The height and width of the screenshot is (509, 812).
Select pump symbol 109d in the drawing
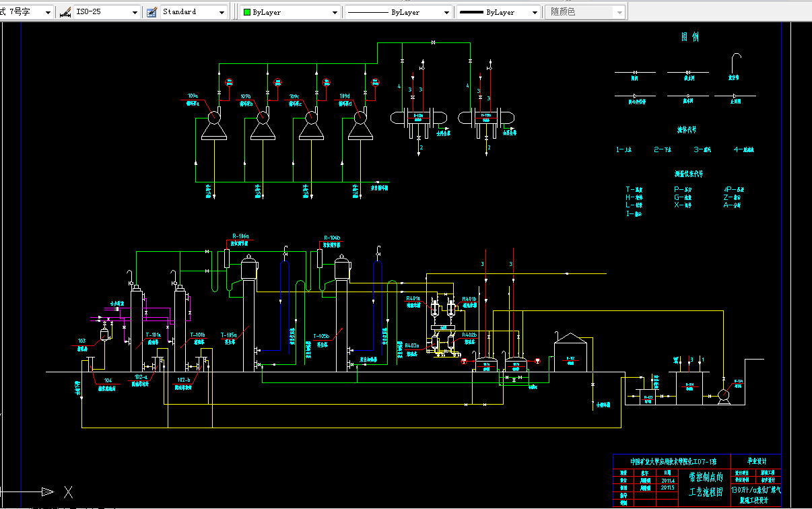click(x=360, y=123)
